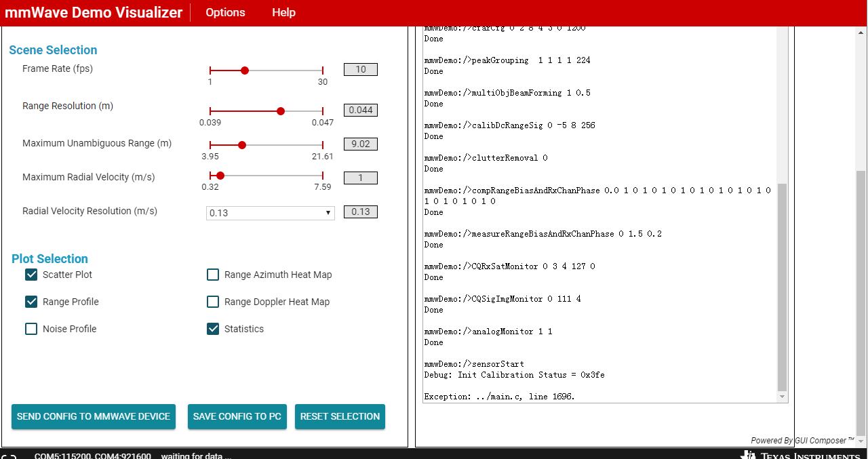Click 'peakGrouping 1 1 1 1 224' line

click(x=507, y=60)
